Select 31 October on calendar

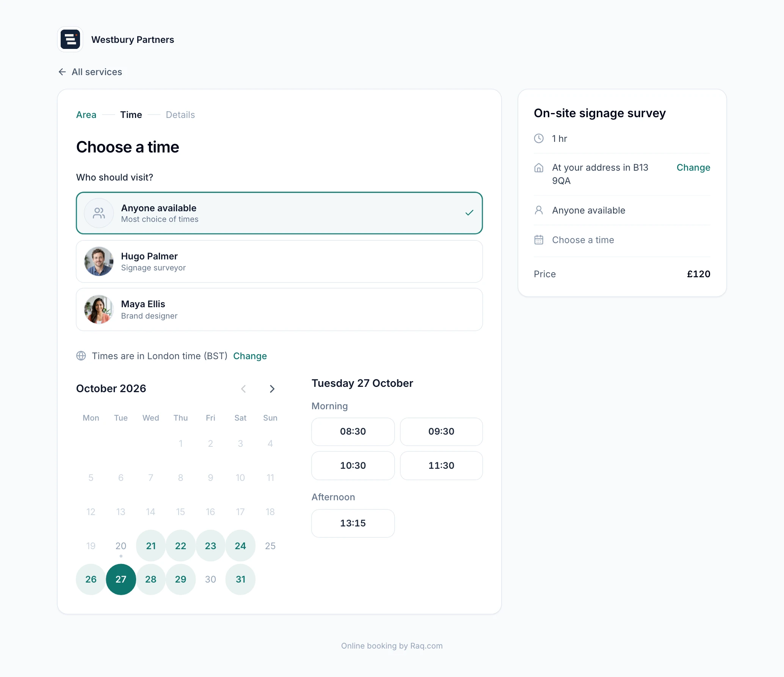click(x=240, y=579)
